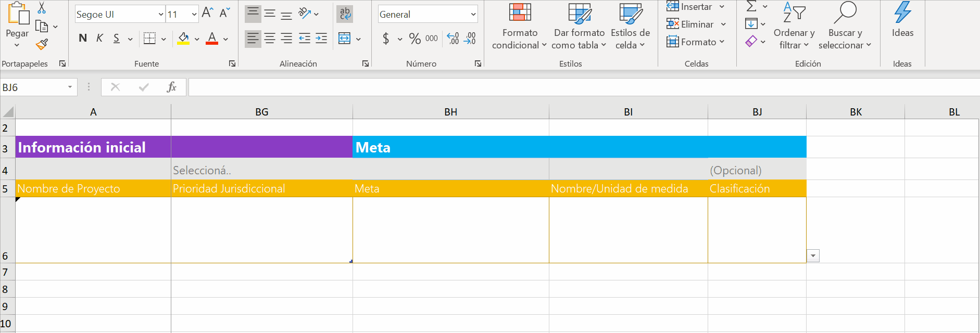Open the Formato condicional menu
Viewport: 980px width, 333px height.
(x=519, y=26)
